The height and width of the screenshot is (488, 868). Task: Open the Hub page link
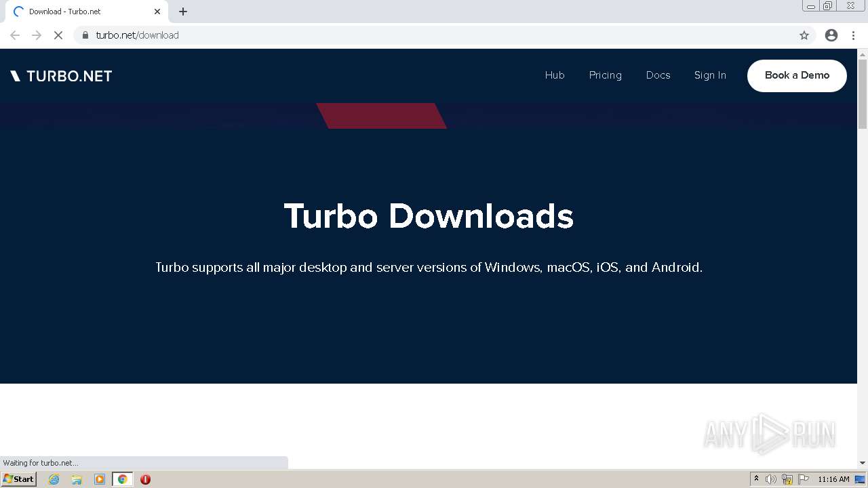[555, 75]
